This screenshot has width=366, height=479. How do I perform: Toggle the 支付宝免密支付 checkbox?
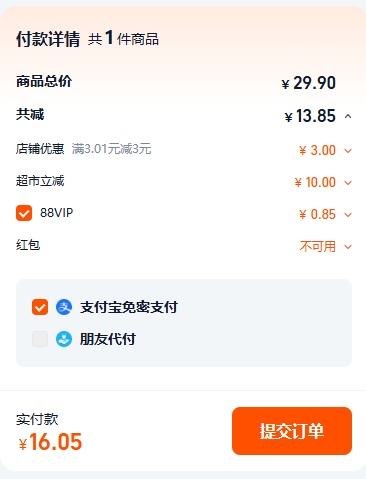(x=40, y=307)
